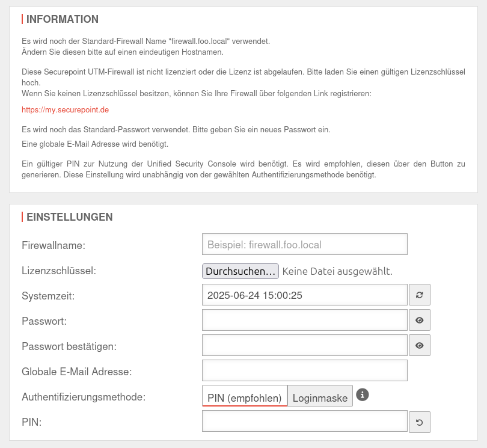Show the Passwort field contents
The width and height of the screenshot is (487, 448).
(x=420, y=320)
